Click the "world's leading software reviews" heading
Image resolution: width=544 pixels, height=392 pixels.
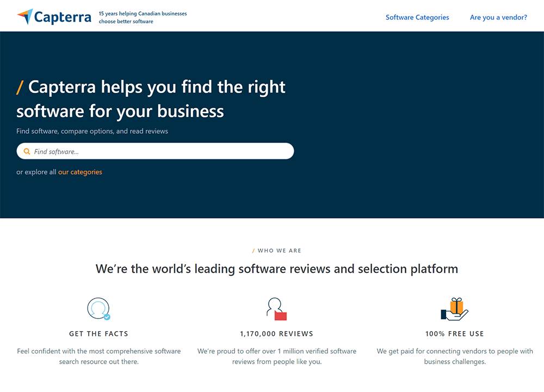[277, 269]
